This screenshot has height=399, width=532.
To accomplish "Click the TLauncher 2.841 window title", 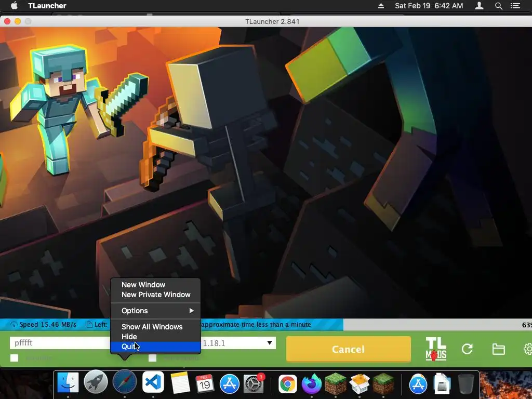I will coord(272,21).
